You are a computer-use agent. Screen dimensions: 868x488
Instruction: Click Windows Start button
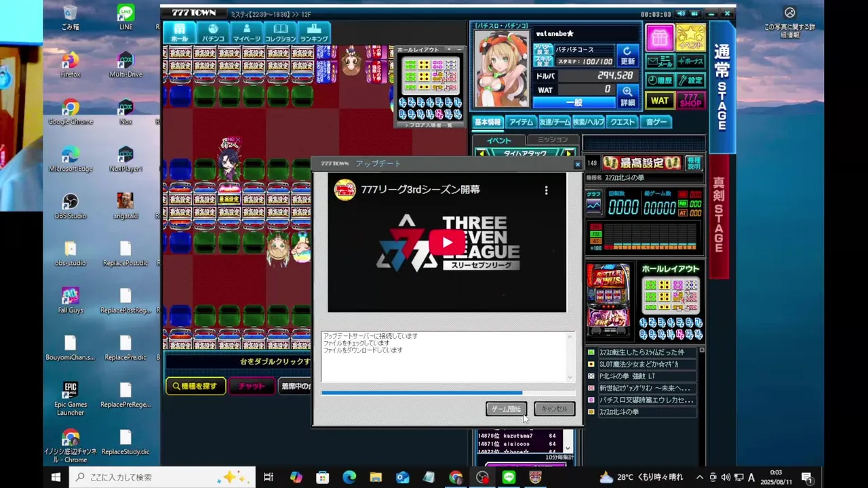coord(56,477)
